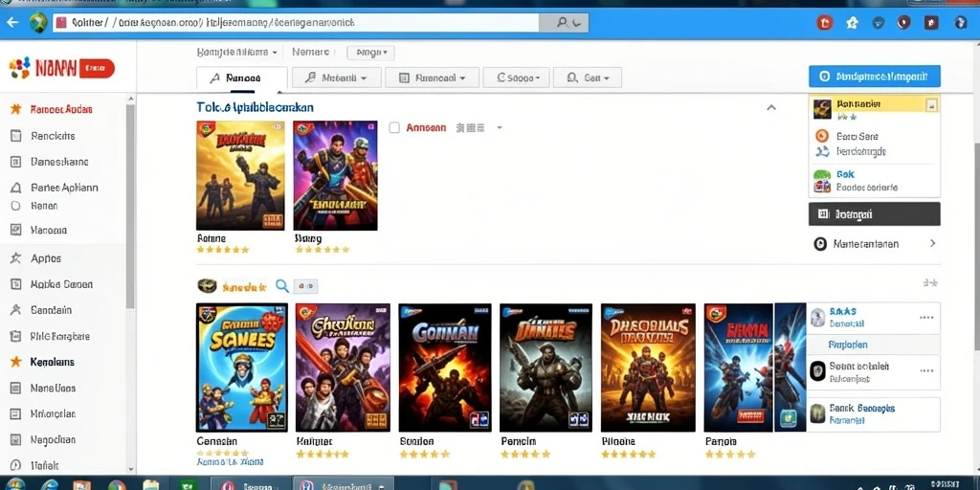The height and width of the screenshot is (490, 980).
Task: Click the Nemare menu item
Action: pyautogui.click(x=313, y=52)
